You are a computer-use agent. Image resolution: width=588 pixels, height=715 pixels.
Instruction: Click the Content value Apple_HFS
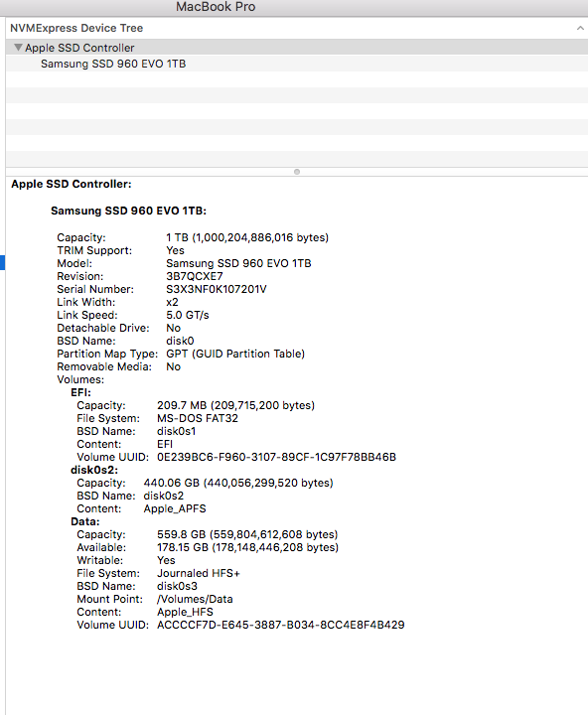coord(185,612)
